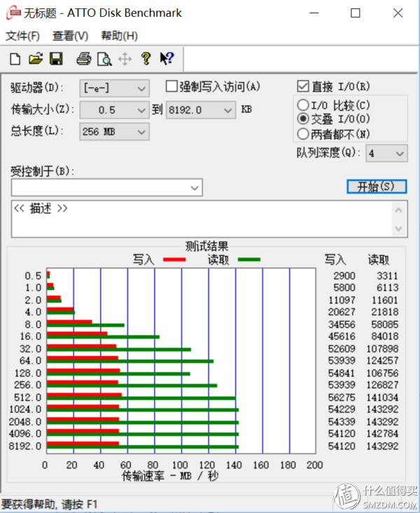The height and width of the screenshot is (513, 420).
Task: Click the read value 3311 for 0.5 row
Action: tap(387, 276)
